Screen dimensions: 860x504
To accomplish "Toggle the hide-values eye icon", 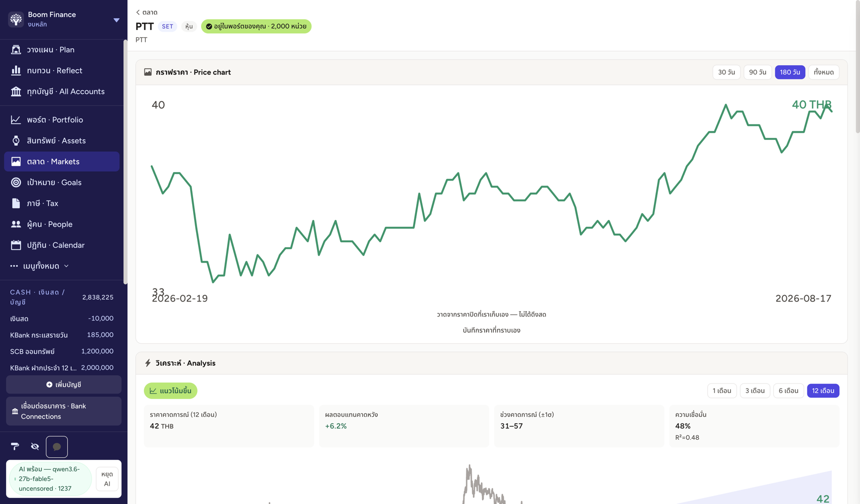I will tap(35, 447).
